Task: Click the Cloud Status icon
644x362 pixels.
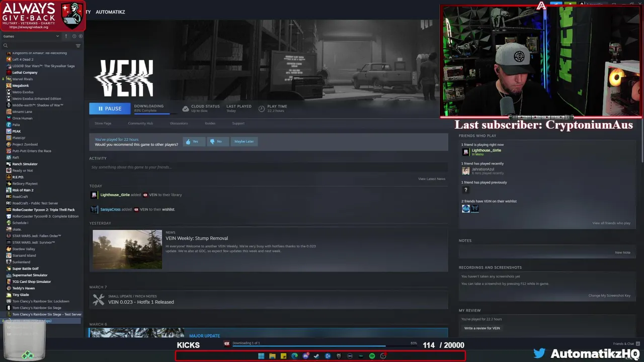Action: [185, 109]
